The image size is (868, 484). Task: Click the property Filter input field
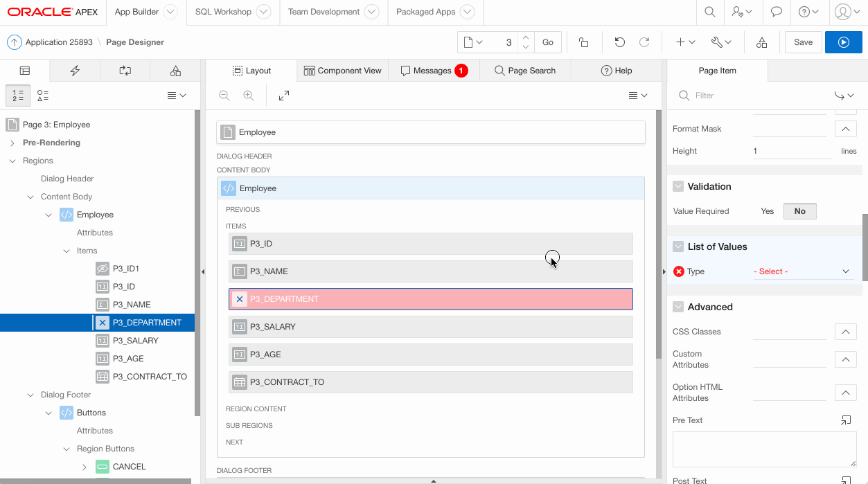tap(755, 96)
